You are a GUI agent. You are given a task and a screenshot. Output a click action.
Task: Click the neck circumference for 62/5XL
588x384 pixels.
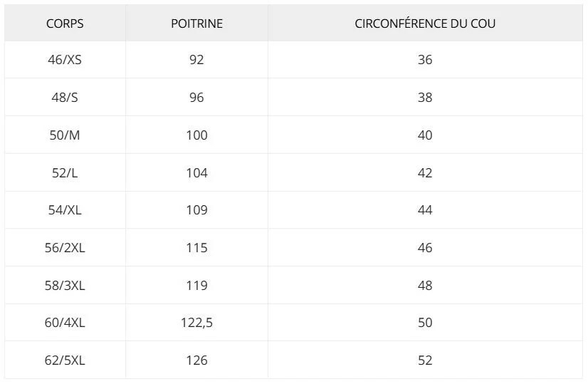(425, 360)
